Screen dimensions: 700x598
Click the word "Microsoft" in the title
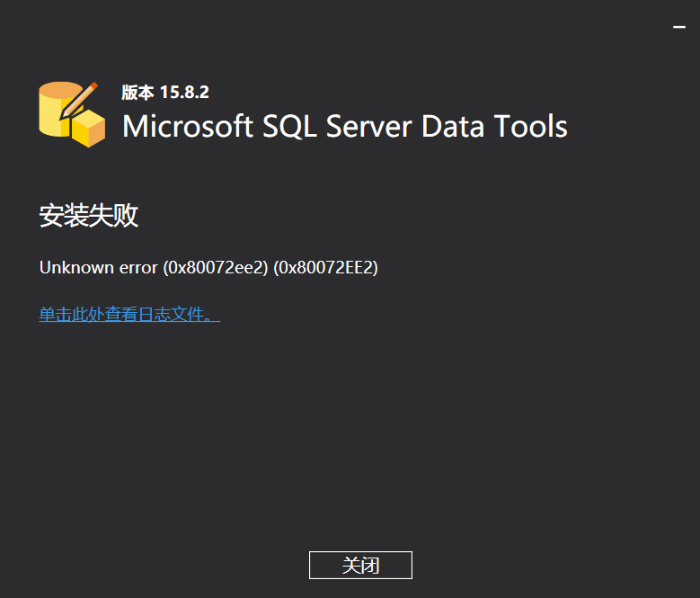[x=188, y=127]
